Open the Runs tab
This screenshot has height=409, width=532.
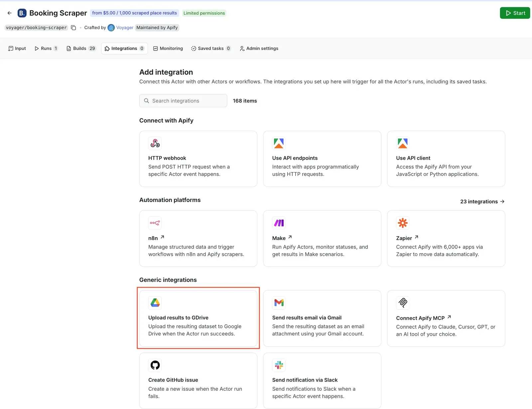coord(46,49)
